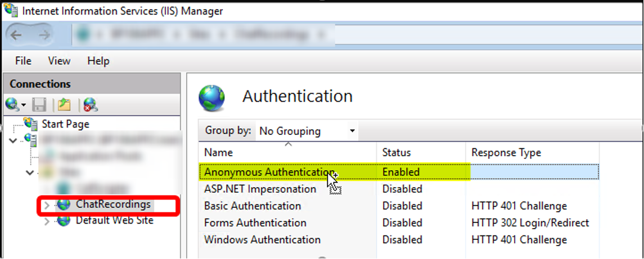Click the Authentication feature globe icon
644x259 pixels.
pos(211,98)
